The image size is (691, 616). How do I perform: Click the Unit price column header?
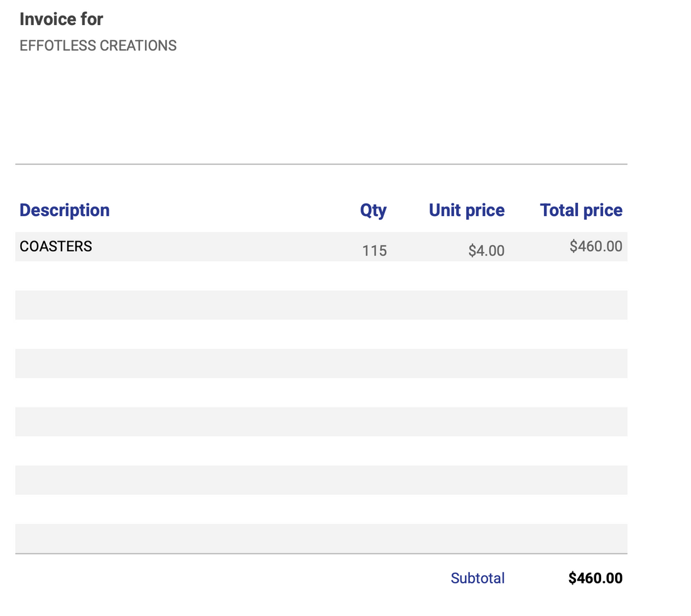466,210
